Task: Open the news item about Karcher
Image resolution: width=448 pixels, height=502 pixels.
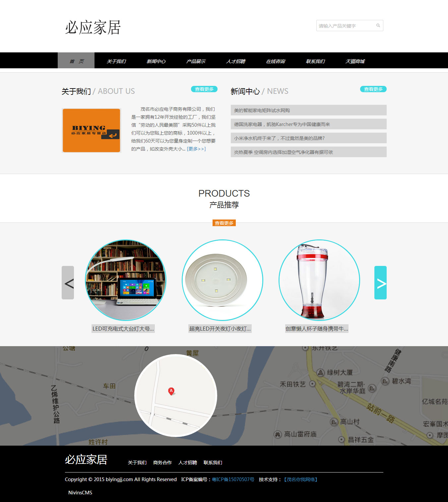Action: [282, 124]
